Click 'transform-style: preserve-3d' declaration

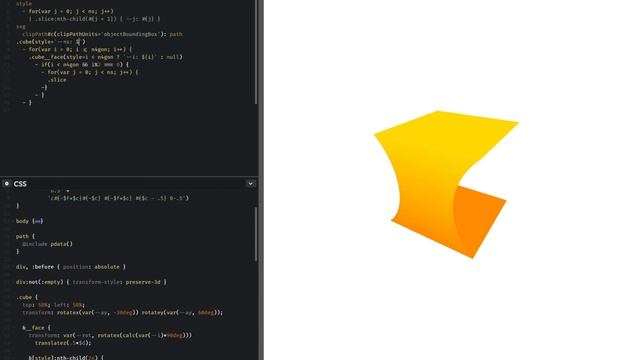pos(116,282)
